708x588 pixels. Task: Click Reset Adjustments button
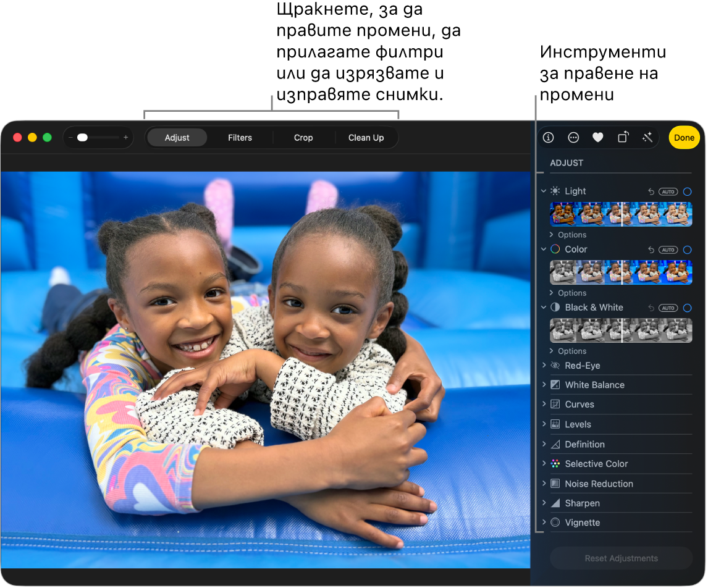coord(623,559)
